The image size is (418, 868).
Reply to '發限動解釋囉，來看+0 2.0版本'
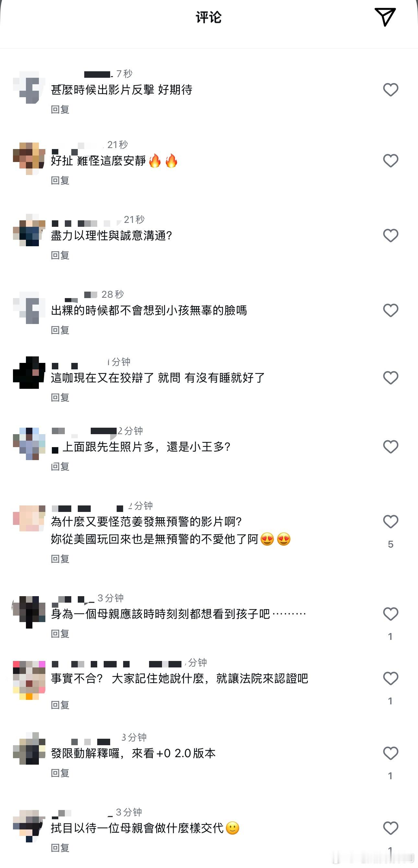click(x=60, y=773)
